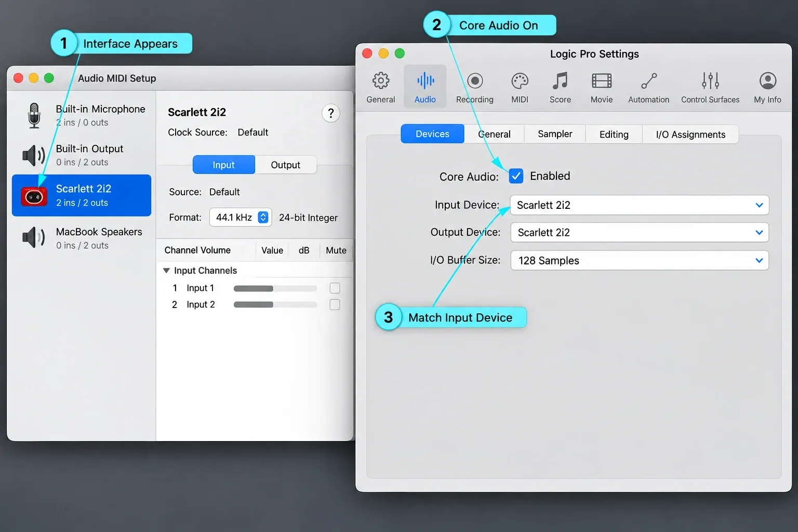798x532 pixels.
Task: Select the Built-in Microphone device icon
Action: click(x=34, y=115)
